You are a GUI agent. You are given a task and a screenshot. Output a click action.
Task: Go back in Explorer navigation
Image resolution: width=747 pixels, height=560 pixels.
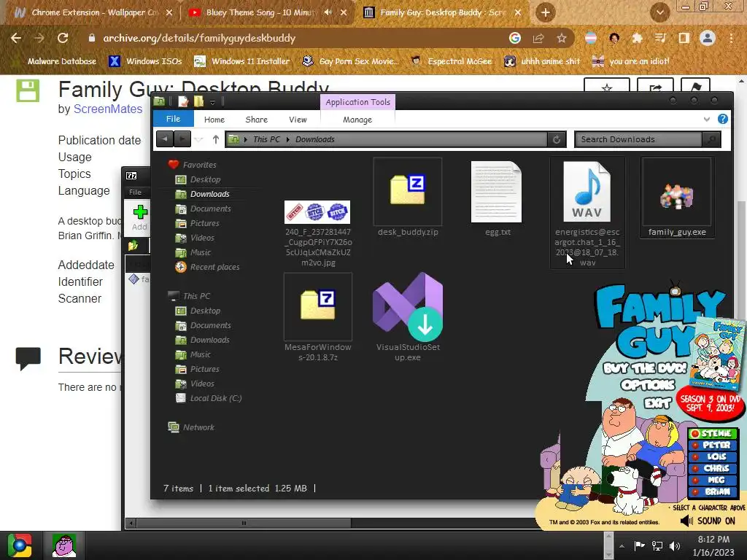(x=165, y=139)
